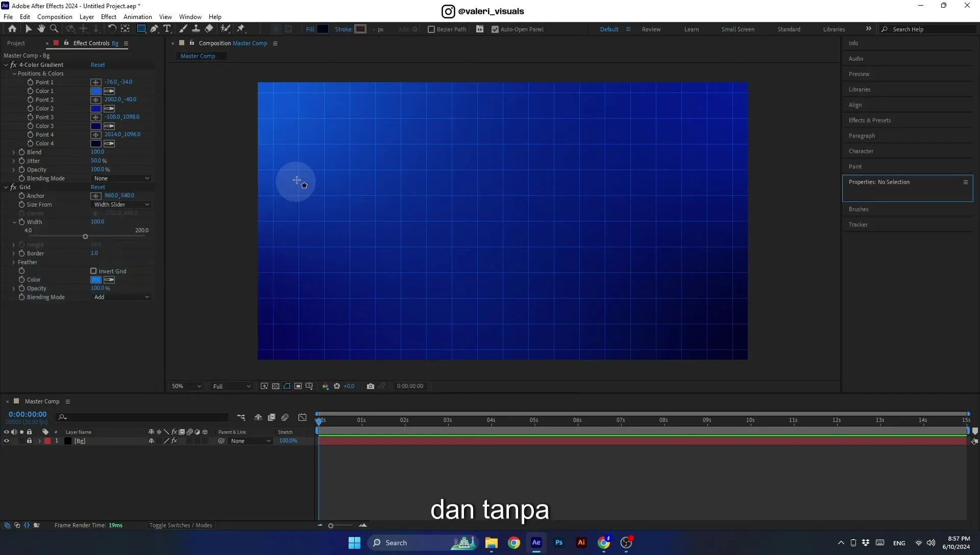Select the Hand tool
This screenshot has width=980, height=555.
(x=41, y=29)
